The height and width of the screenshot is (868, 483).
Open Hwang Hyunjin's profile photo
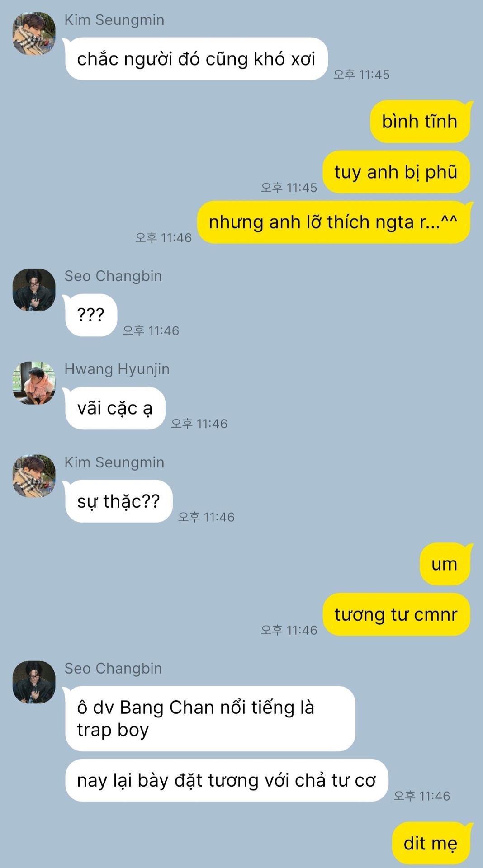[x=34, y=383]
